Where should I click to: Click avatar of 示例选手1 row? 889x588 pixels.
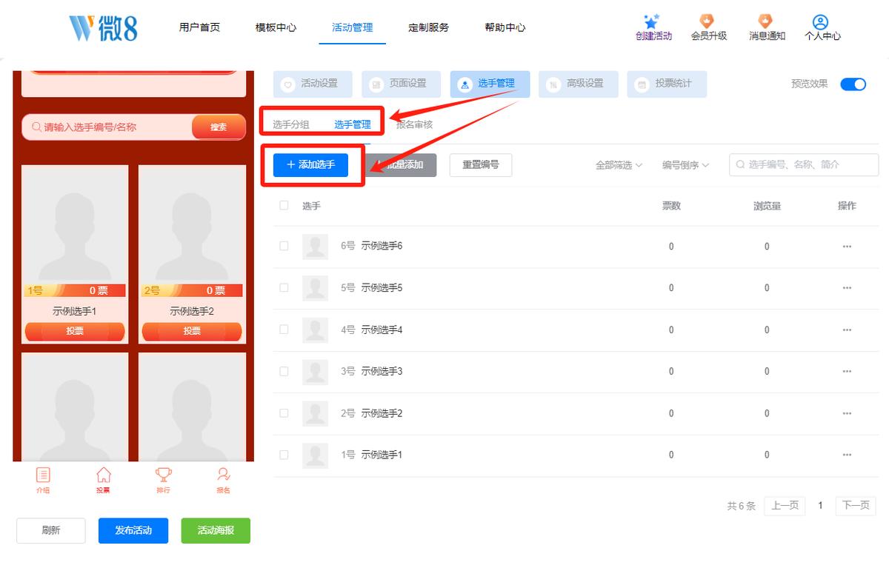click(316, 455)
